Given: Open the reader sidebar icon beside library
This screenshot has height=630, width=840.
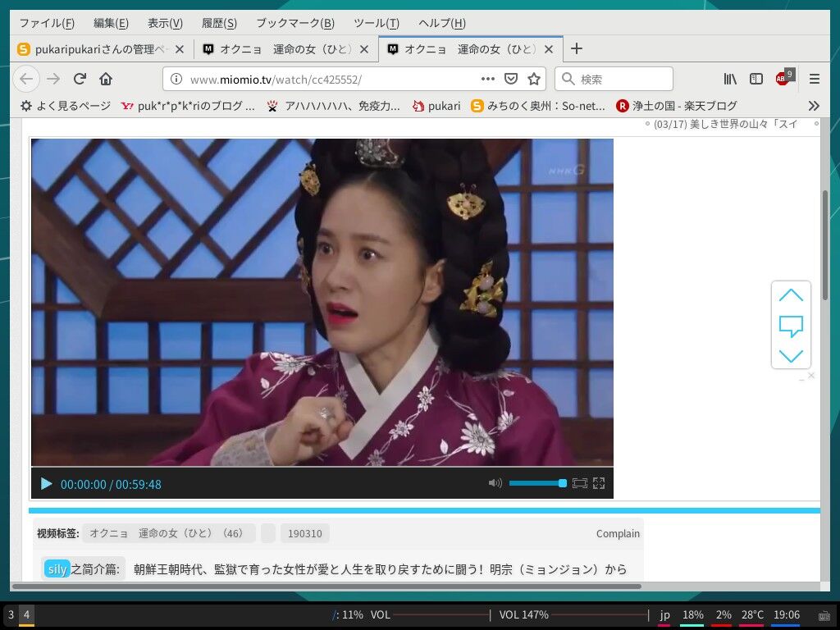Looking at the screenshot, I should [x=756, y=79].
